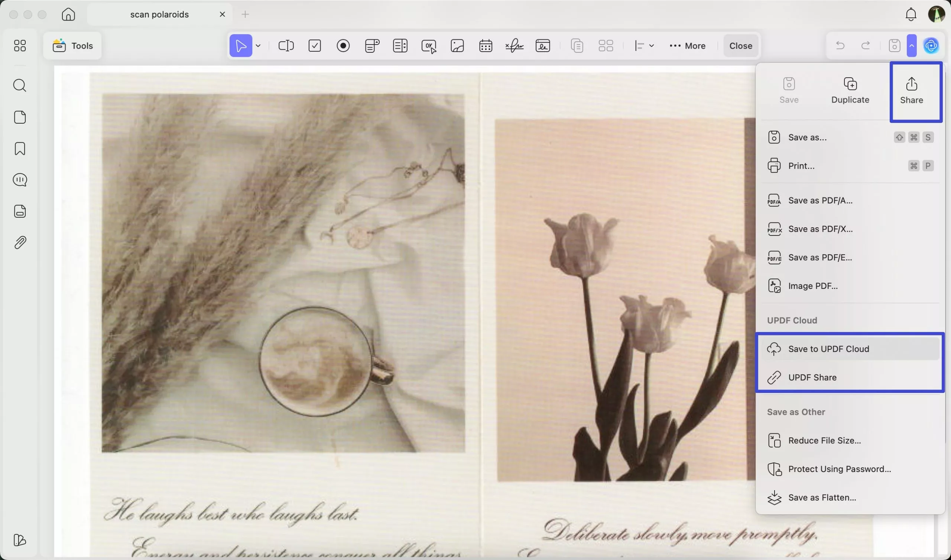Click the Close form mode button

tap(740, 46)
